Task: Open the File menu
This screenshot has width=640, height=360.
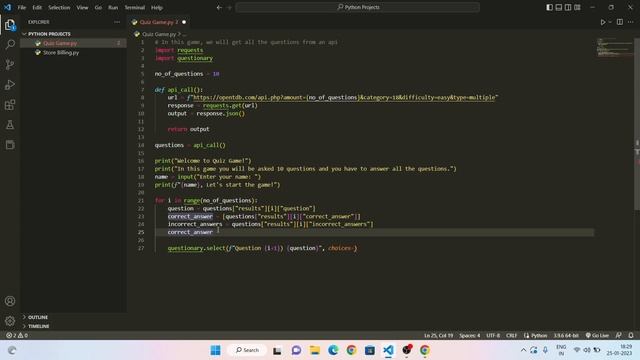Action: (22, 7)
